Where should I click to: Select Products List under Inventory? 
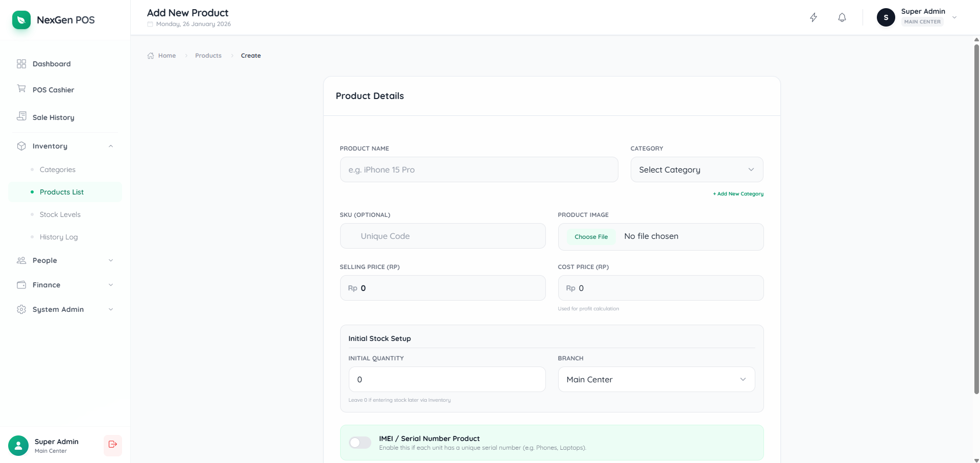click(x=62, y=192)
